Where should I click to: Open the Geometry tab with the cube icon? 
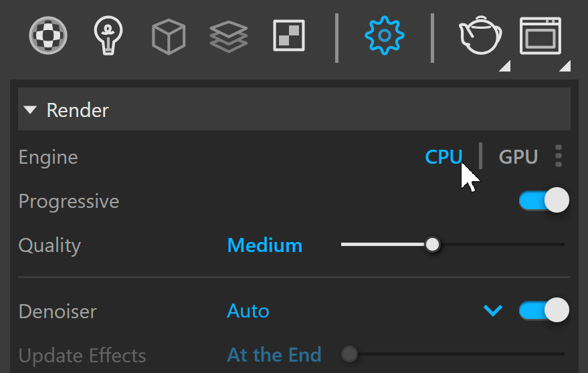169,36
